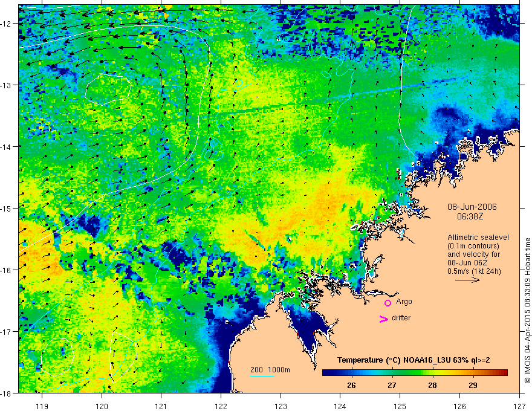Click the 28 label under the color bar
The height and width of the screenshot is (411, 532).
pyautogui.click(x=432, y=385)
